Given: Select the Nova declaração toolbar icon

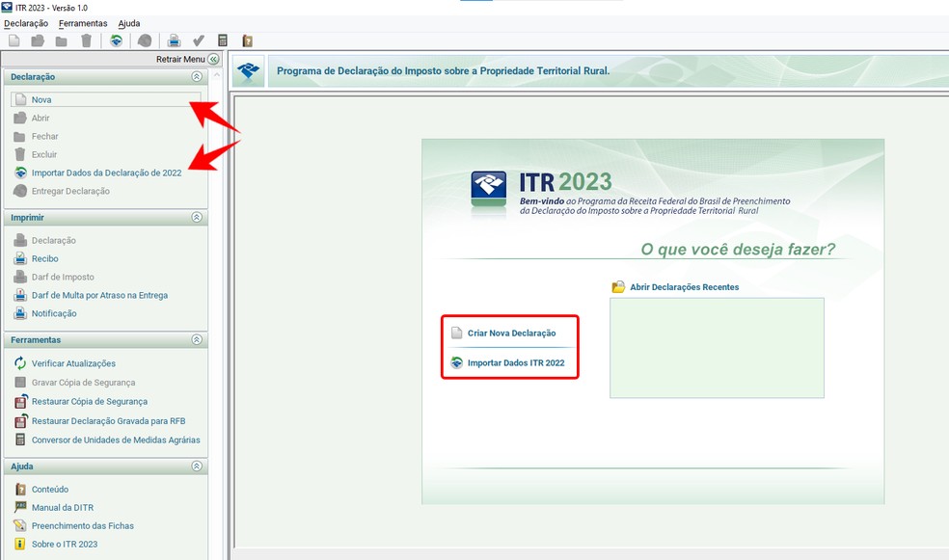Looking at the screenshot, I should click(x=15, y=40).
